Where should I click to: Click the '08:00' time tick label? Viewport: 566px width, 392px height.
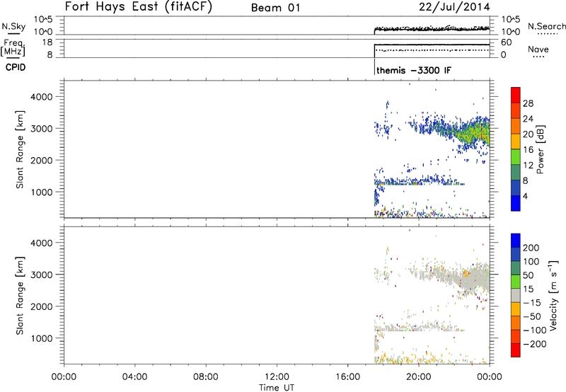pos(206,377)
